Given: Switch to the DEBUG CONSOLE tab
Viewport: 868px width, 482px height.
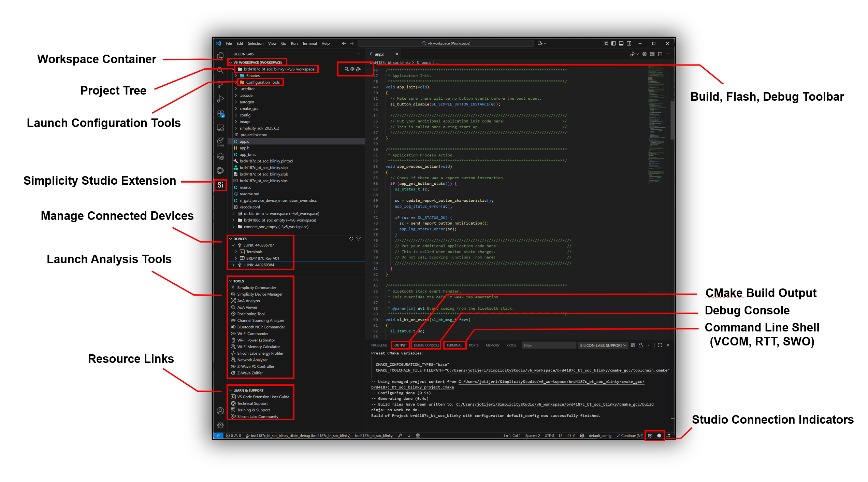Looking at the screenshot, I should tap(426, 345).
